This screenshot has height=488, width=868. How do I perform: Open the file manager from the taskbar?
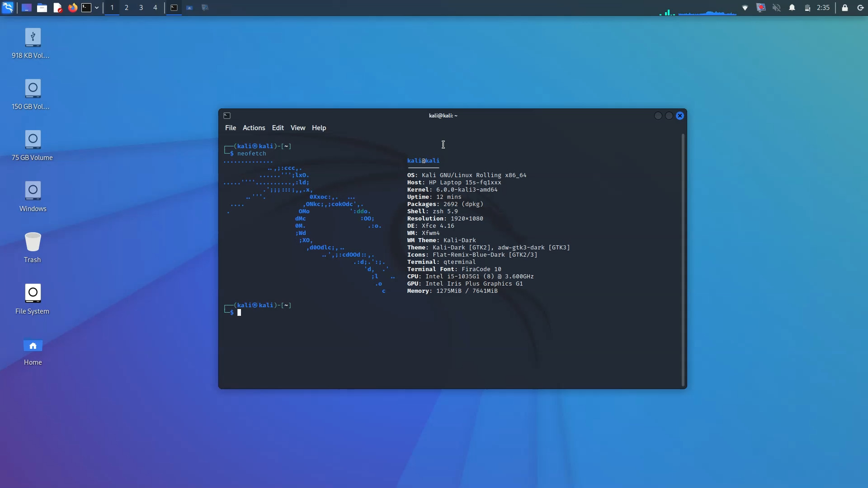pyautogui.click(x=42, y=7)
